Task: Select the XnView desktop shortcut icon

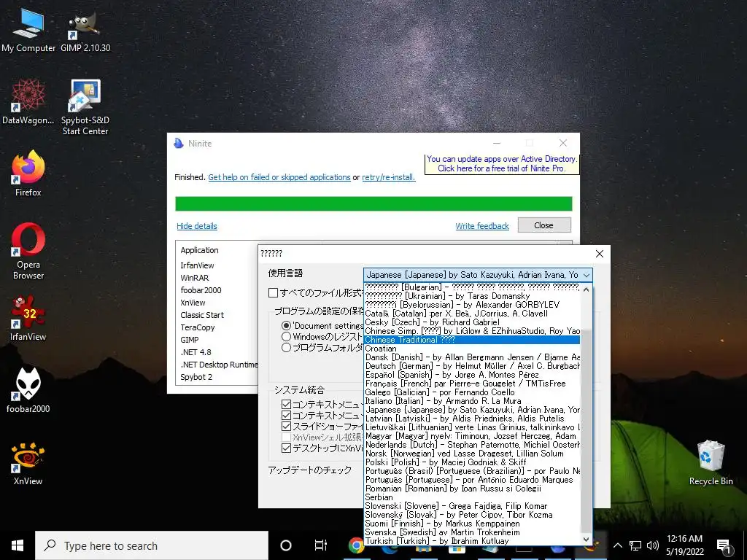Action: 28,463
